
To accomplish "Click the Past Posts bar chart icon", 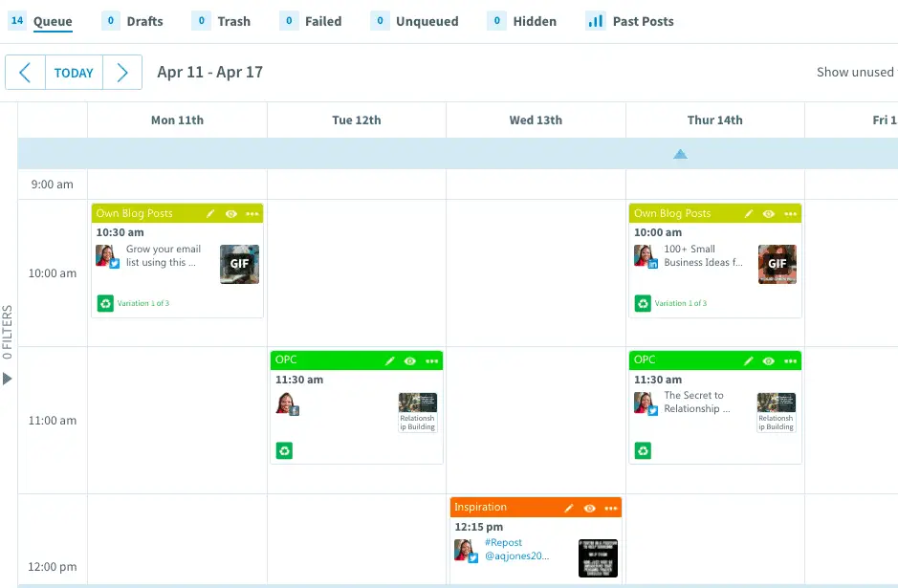I will pyautogui.click(x=596, y=21).
